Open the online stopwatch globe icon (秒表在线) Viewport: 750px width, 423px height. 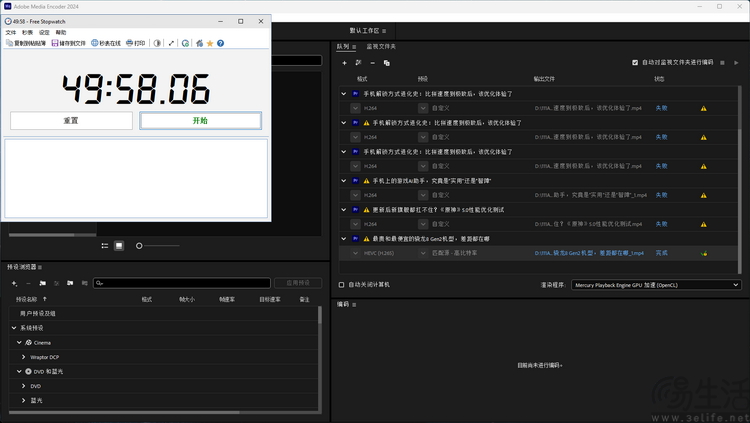tap(95, 43)
